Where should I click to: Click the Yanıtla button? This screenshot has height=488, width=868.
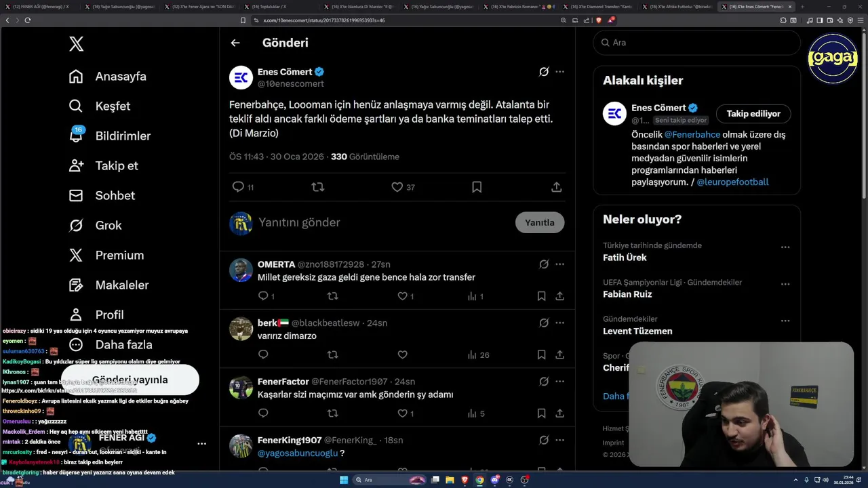(540, 222)
